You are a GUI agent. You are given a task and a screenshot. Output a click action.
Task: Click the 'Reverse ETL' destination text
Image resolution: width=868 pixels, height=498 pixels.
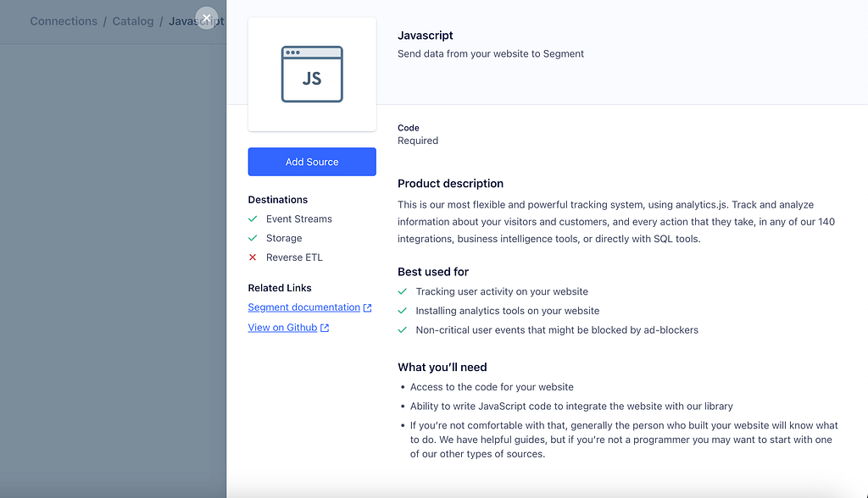click(x=294, y=257)
